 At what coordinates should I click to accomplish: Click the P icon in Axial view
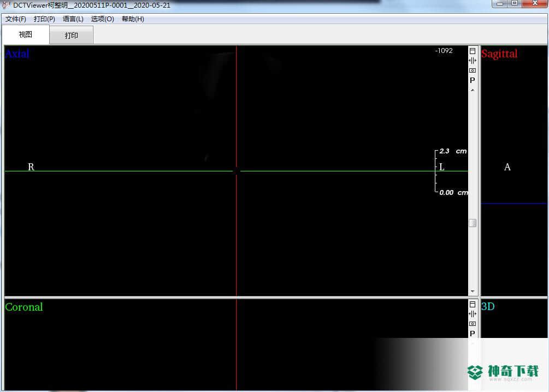473,80
